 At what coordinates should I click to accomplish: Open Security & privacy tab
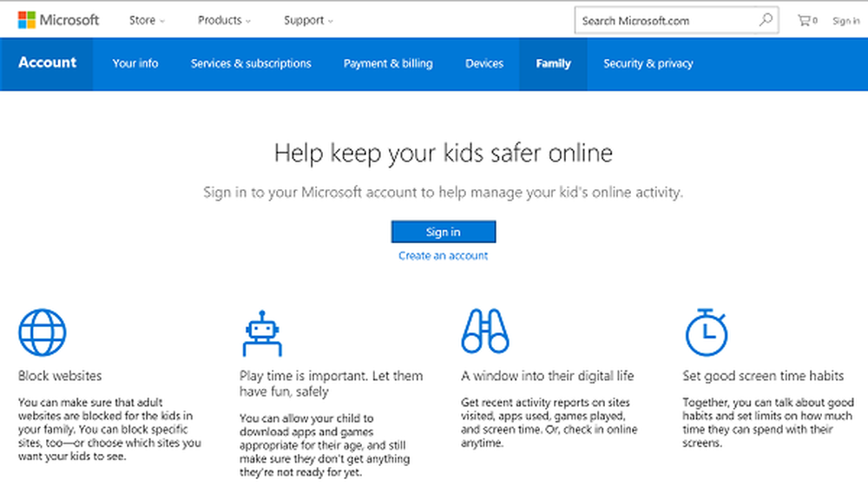point(648,63)
